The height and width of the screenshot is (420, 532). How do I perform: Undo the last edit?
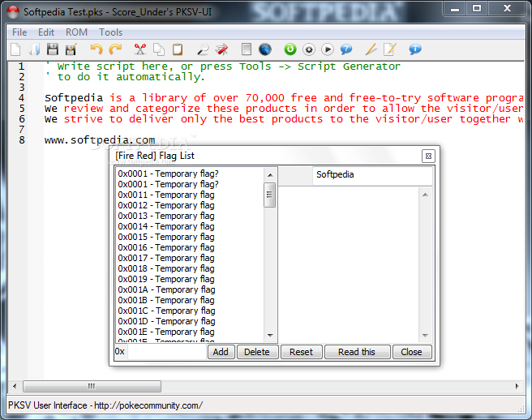click(x=96, y=49)
